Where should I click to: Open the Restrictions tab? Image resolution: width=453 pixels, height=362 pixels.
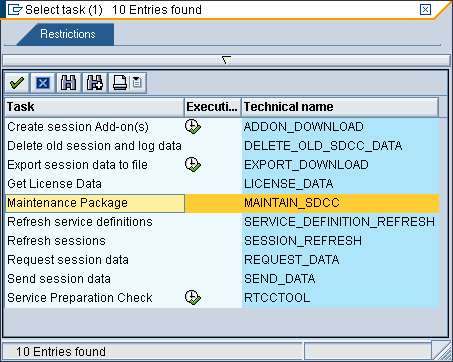point(68,34)
